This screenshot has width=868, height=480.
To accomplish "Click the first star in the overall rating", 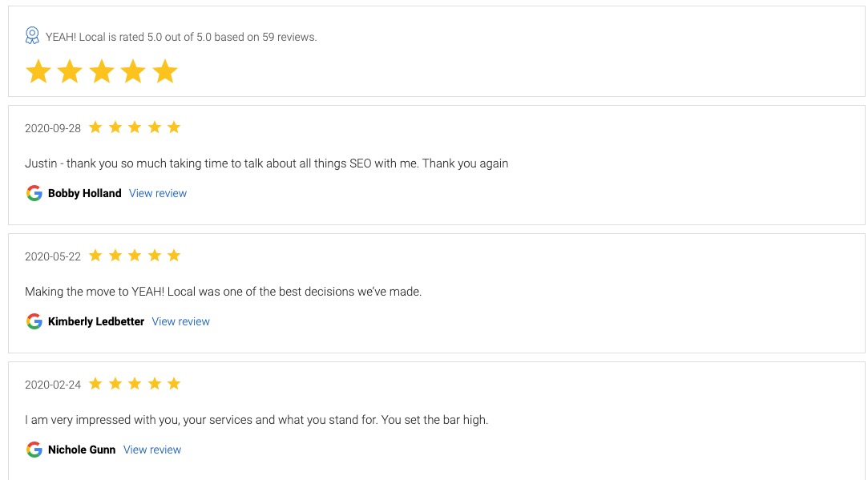I will tap(38, 71).
